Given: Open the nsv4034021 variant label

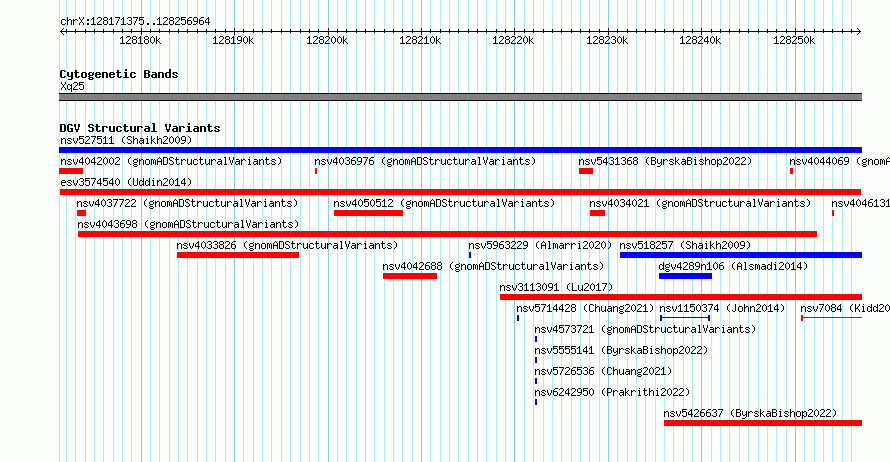Looking at the screenshot, I should (x=700, y=203).
